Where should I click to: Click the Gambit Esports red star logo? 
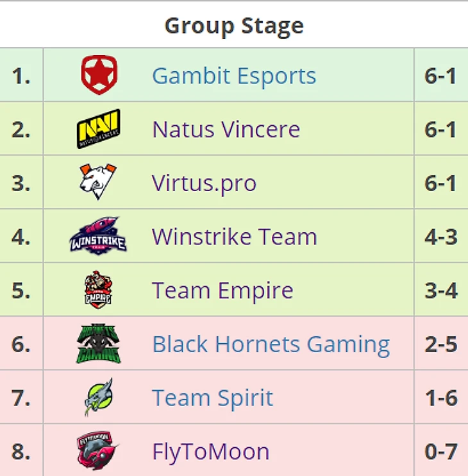tap(99, 75)
